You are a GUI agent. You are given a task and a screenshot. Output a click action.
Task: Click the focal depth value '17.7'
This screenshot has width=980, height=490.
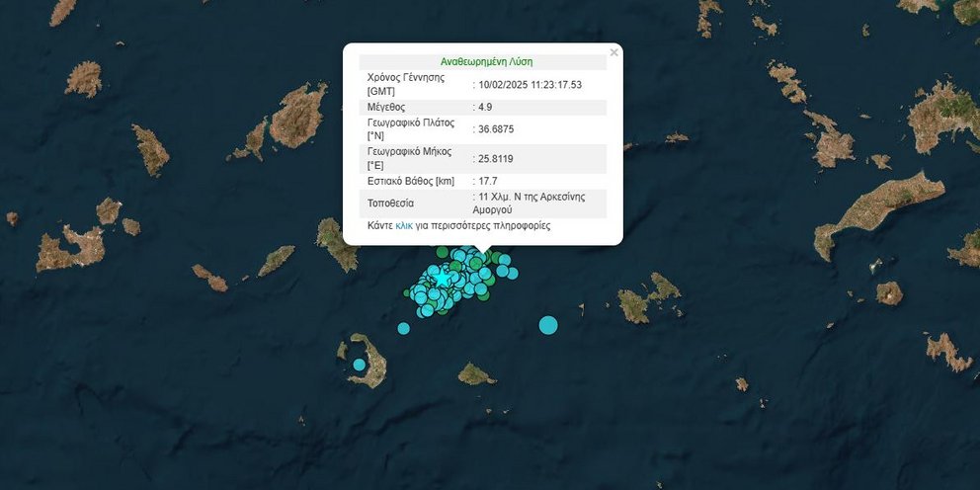click(x=487, y=181)
